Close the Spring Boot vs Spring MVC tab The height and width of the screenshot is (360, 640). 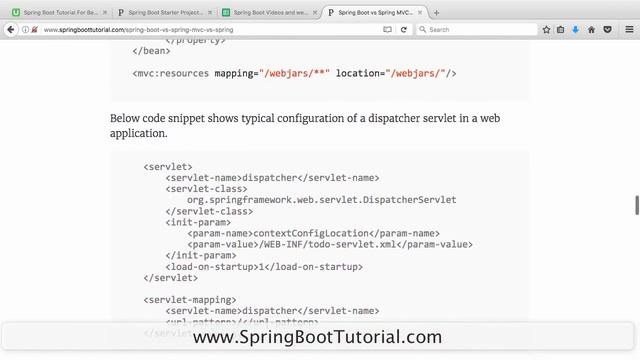(x=420, y=13)
